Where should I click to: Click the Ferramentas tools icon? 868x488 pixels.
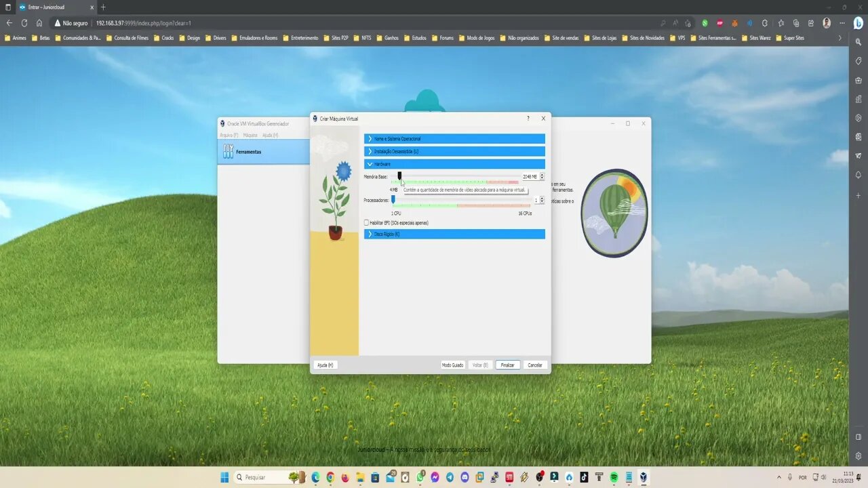click(228, 152)
